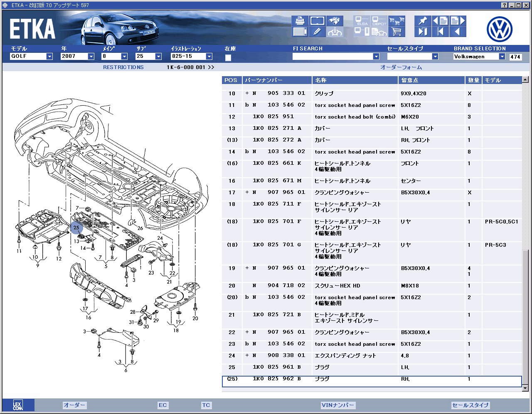This screenshot has height=414, width=532.
Task: Click the parts list vertical scrollbar thumb
Action: pos(525,317)
